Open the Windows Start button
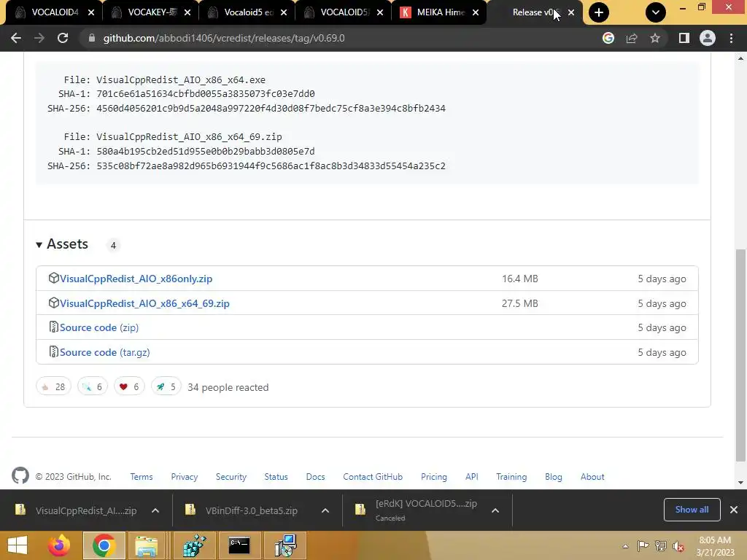 pos(18,545)
